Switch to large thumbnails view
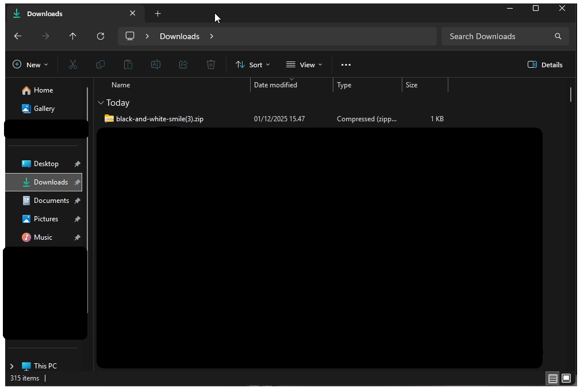Image resolution: width=584 pixels, height=392 pixels. tap(566, 378)
